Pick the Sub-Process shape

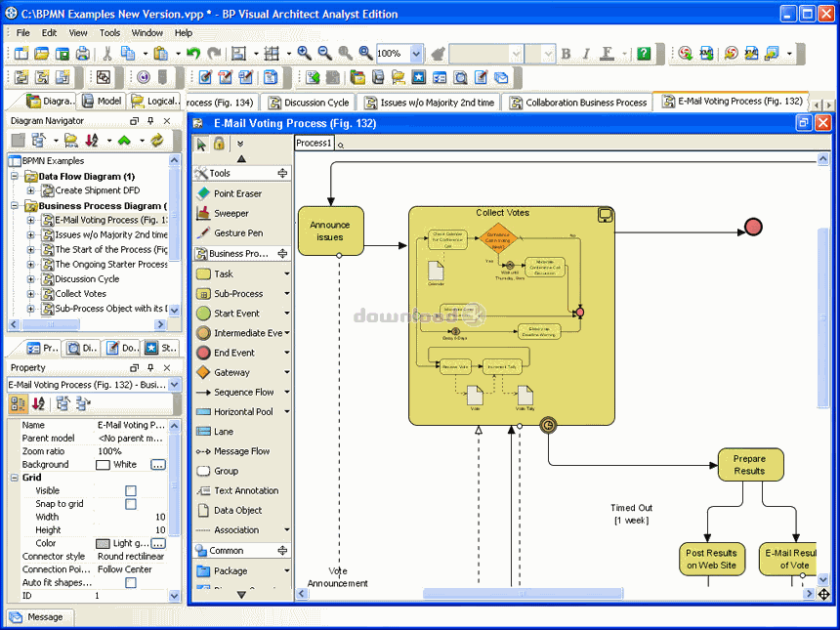pyautogui.click(x=238, y=294)
